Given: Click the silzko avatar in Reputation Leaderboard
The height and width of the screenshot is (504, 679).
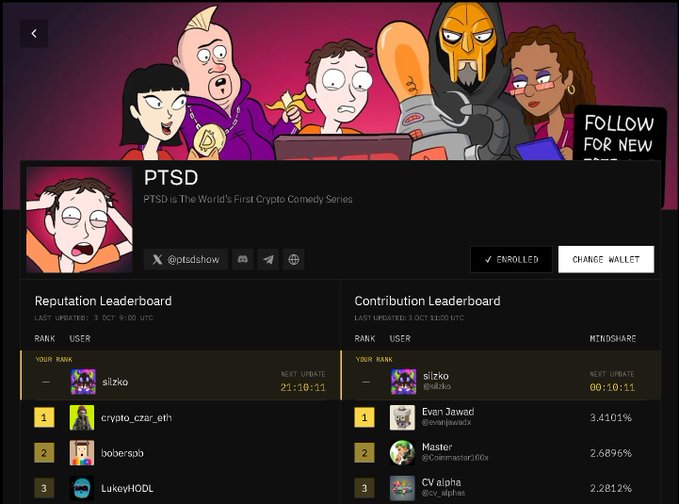Looking at the screenshot, I should coord(83,381).
